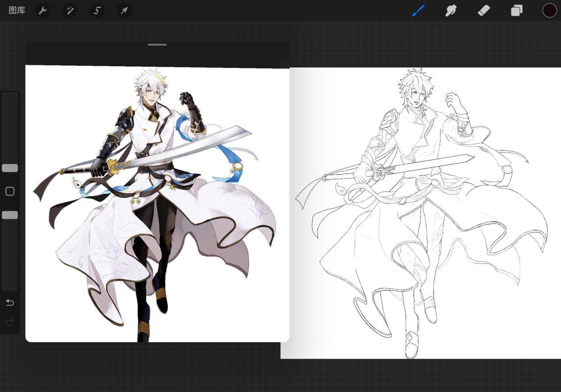Open the Adjustments magic wand menu
The image size is (561, 392).
coord(70,10)
